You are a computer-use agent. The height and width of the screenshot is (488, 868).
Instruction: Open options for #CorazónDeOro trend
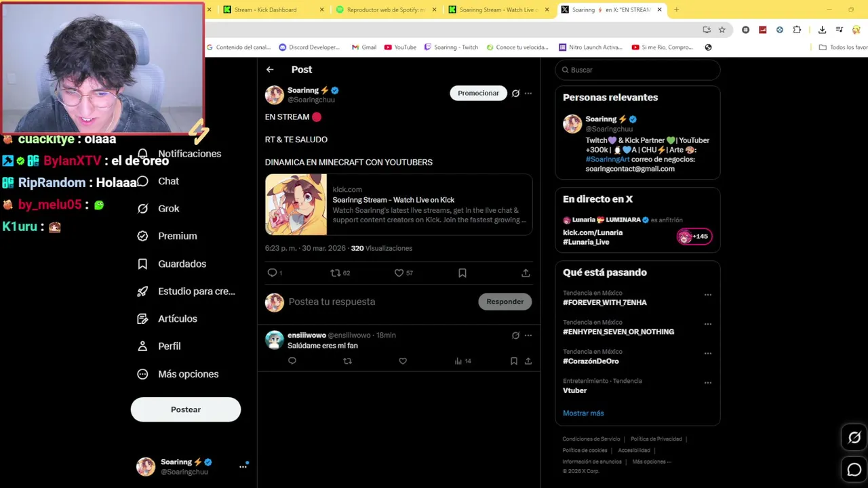click(708, 353)
